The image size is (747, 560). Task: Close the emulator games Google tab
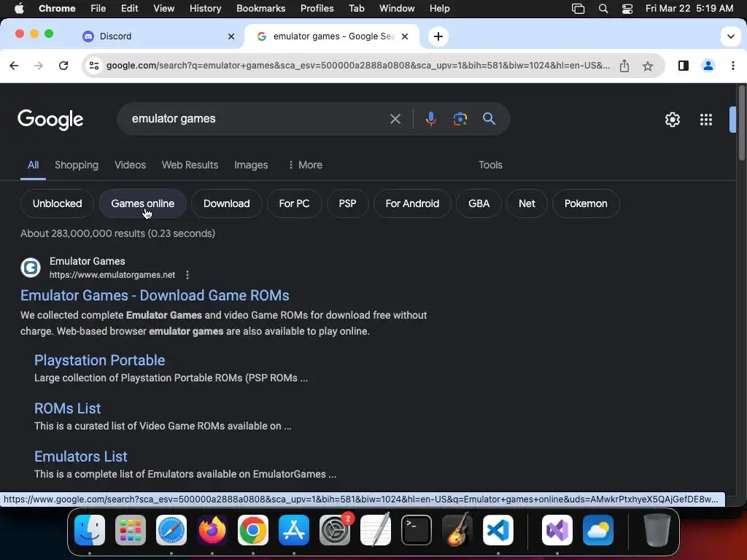(x=404, y=36)
